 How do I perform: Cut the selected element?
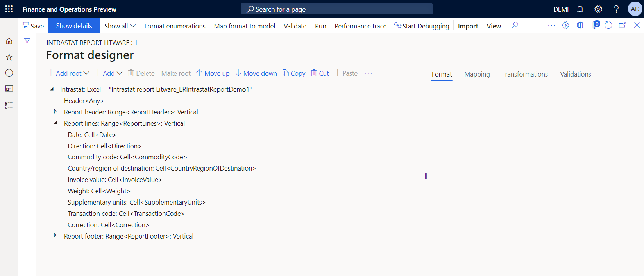pyautogui.click(x=320, y=73)
